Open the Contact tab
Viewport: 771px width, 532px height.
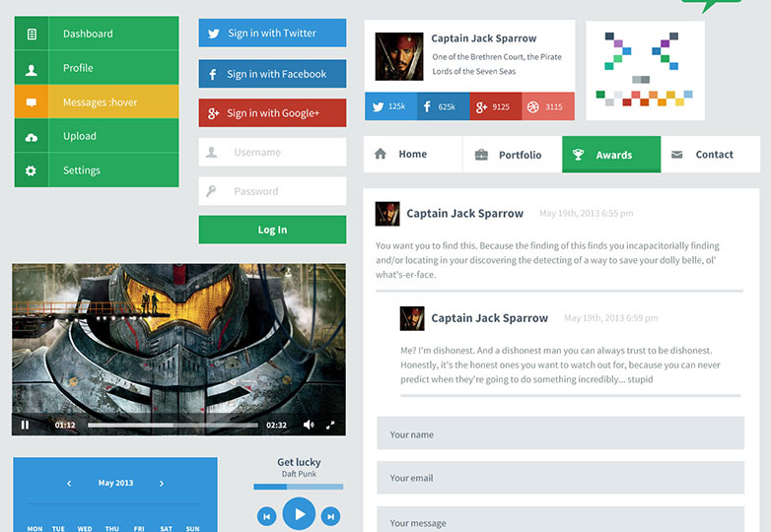pyautogui.click(x=710, y=155)
